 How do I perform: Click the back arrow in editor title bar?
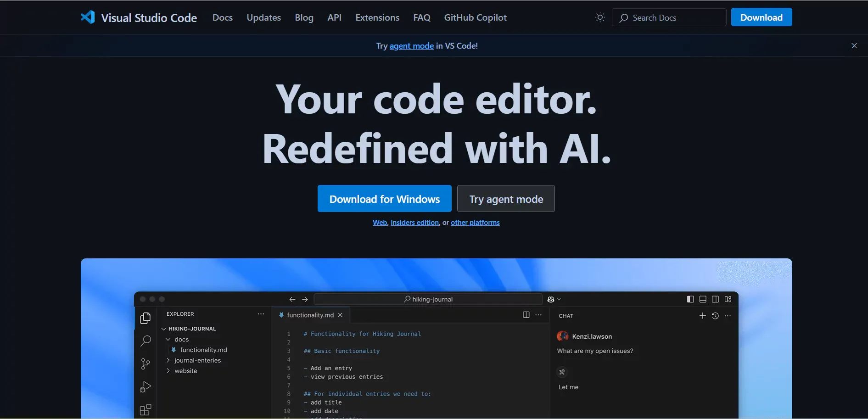[x=292, y=299]
